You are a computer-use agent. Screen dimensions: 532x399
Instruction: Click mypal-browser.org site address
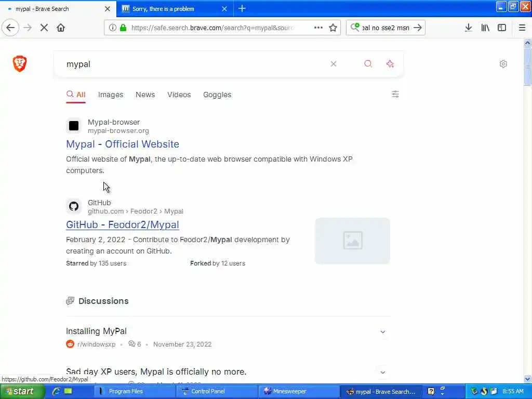[x=118, y=130]
